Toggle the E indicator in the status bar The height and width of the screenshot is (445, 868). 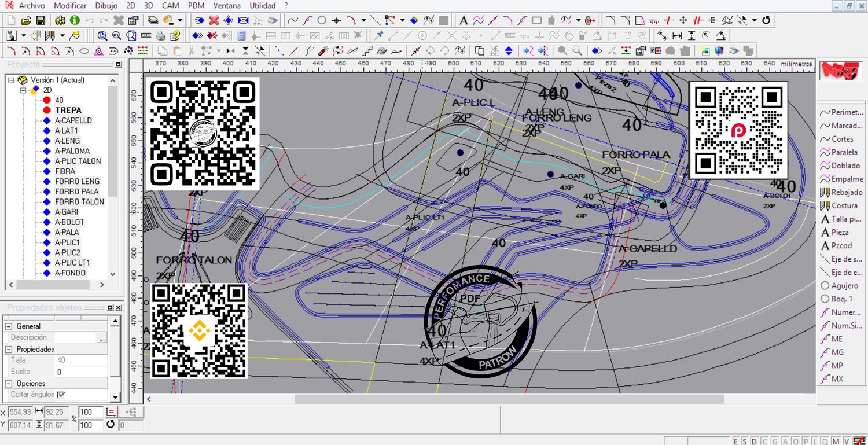coord(736,441)
